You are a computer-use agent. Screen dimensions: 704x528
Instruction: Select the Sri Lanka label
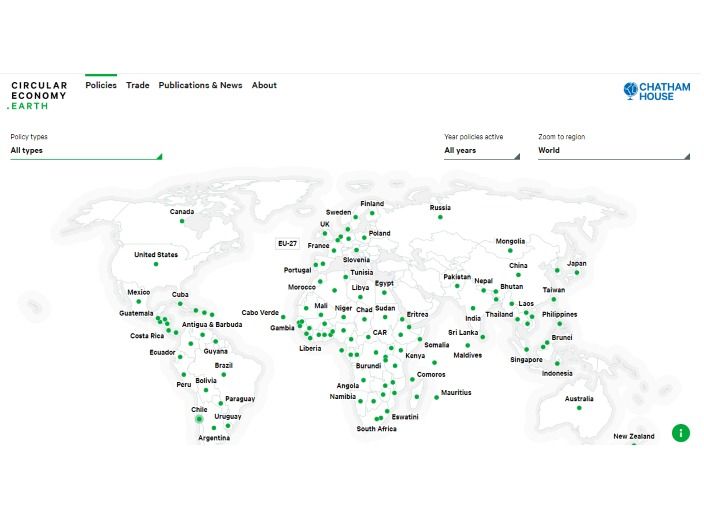(463, 332)
